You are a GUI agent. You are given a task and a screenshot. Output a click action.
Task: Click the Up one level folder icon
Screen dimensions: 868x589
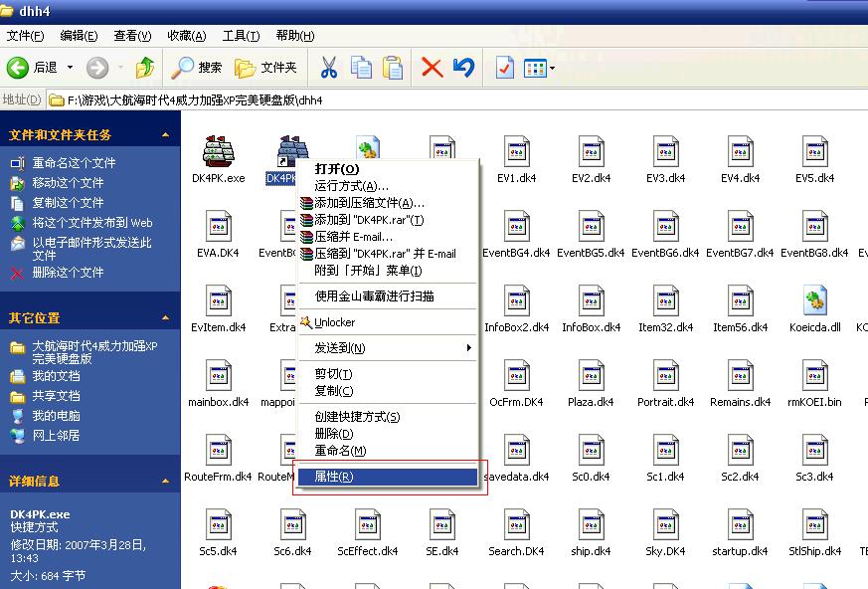(x=145, y=68)
